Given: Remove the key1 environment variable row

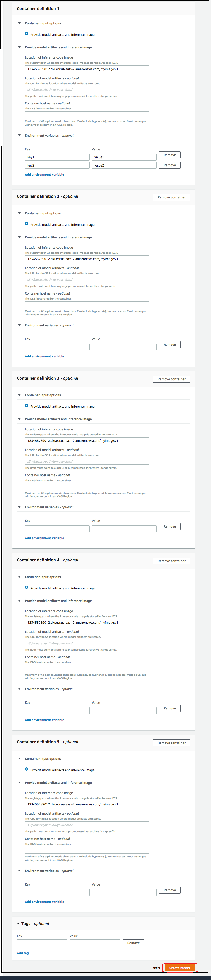Looking at the screenshot, I should [x=169, y=155].
